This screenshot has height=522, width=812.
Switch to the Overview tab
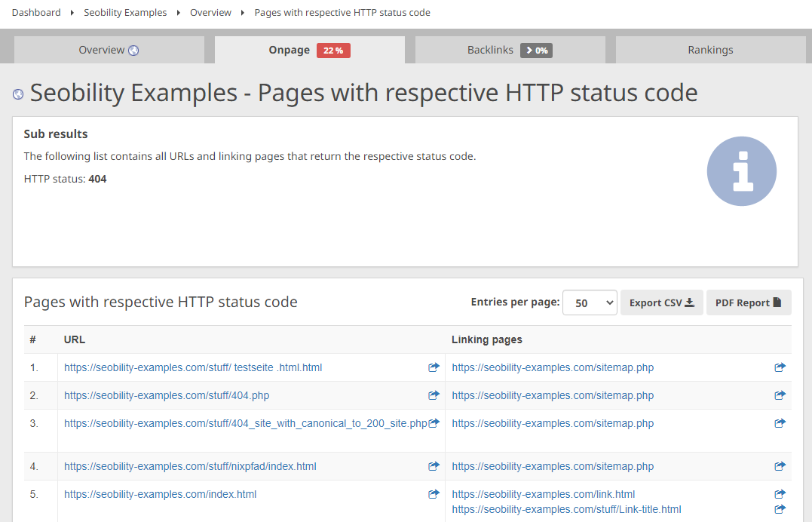pos(109,50)
